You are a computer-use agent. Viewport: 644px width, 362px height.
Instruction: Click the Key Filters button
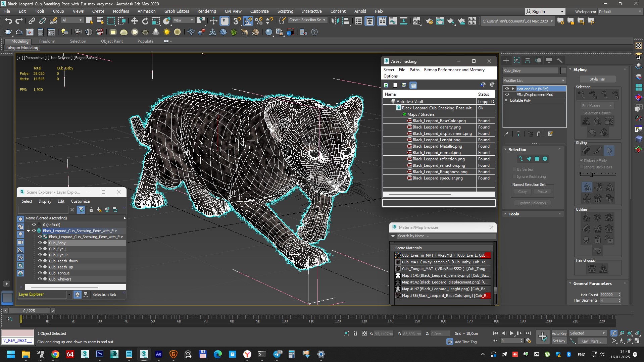tap(592, 341)
